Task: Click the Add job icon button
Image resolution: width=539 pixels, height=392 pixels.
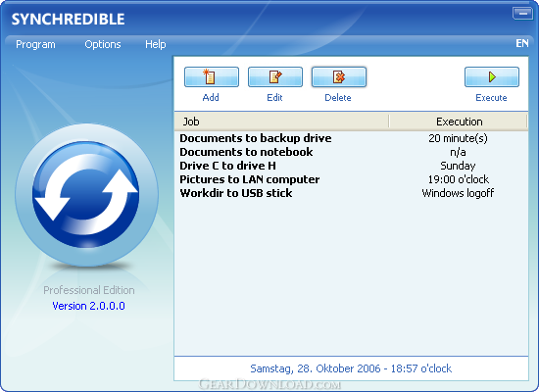Action: tap(212, 77)
